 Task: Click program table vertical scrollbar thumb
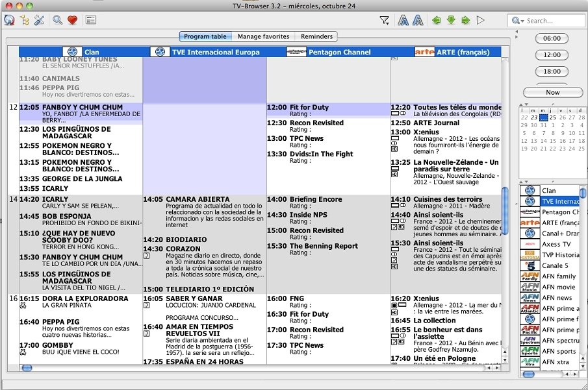coord(505,210)
